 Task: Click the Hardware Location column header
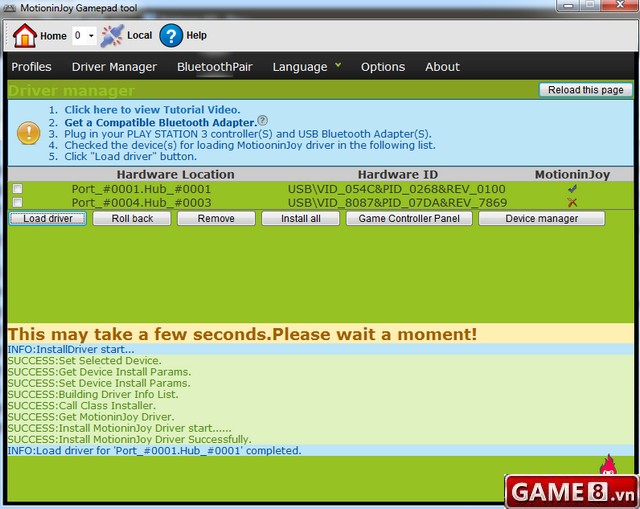pos(176,175)
